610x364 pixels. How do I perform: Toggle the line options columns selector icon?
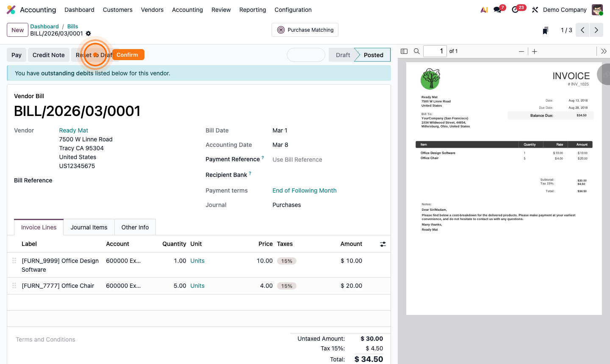tap(383, 244)
